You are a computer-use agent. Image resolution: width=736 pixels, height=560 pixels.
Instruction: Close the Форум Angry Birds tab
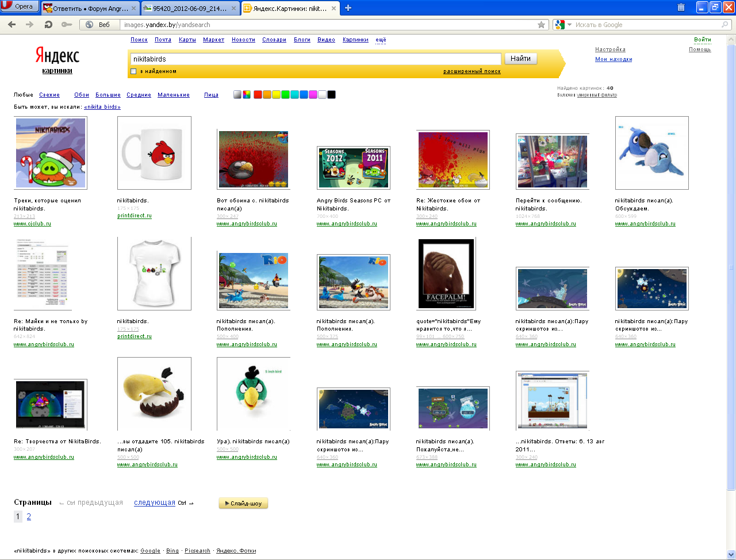coord(134,9)
